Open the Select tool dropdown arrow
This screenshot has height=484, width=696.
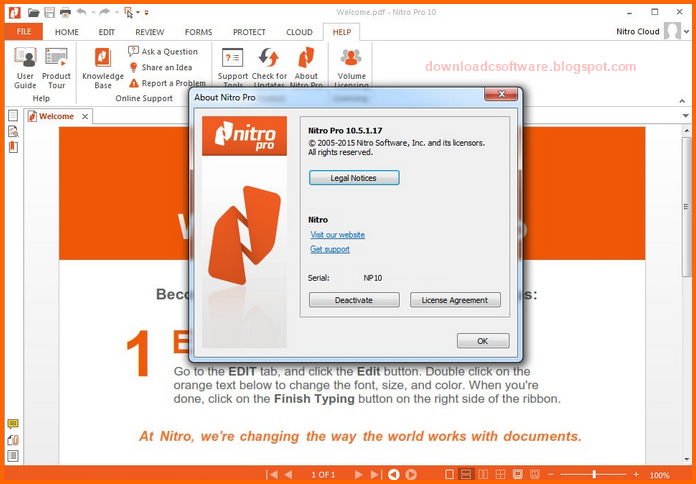coord(138,12)
